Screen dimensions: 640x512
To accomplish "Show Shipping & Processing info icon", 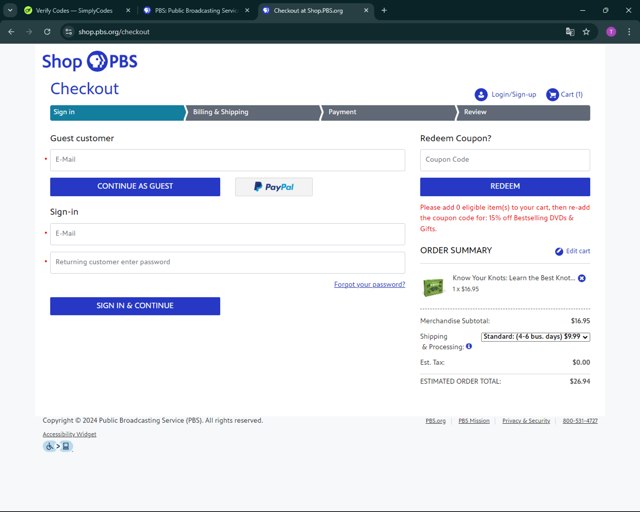I will tap(469, 346).
